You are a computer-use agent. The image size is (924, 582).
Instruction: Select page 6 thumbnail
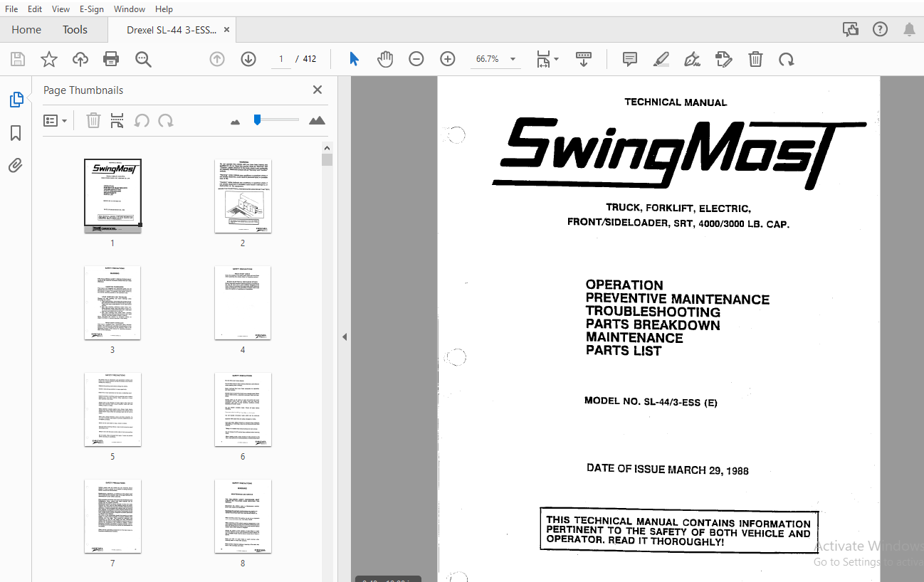[x=243, y=410]
